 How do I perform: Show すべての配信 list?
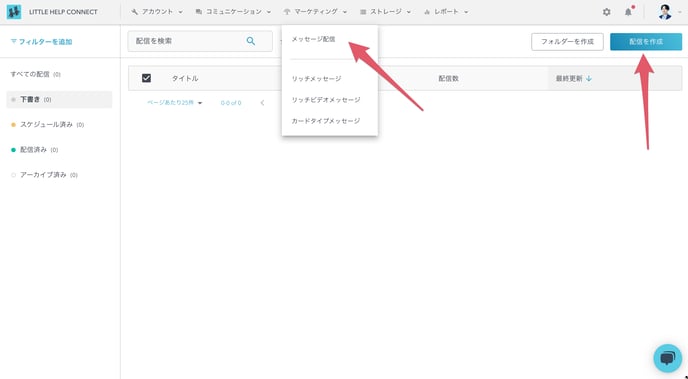click(36, 75)
